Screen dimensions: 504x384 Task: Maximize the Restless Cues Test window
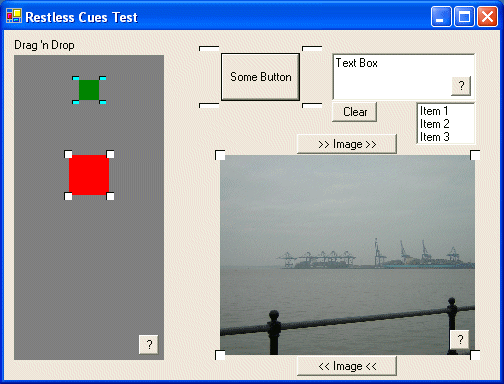coord(464,16)
